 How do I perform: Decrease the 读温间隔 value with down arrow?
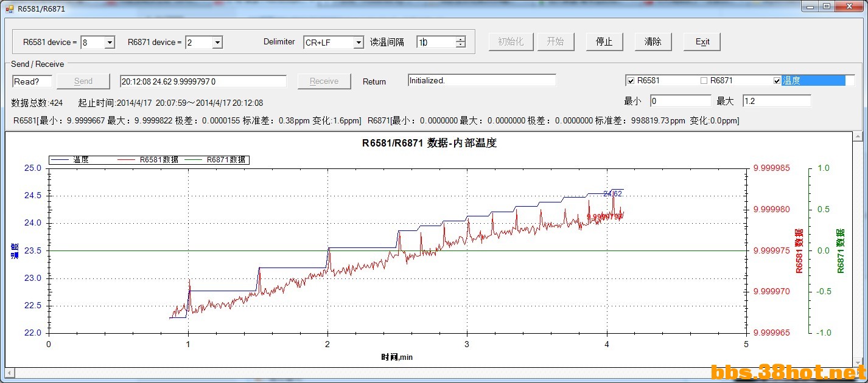(x=461, y=45)
